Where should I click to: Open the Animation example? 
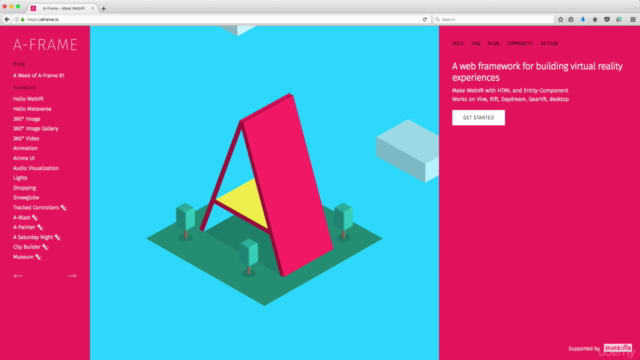pyautogui.click(x=25, y=148)
